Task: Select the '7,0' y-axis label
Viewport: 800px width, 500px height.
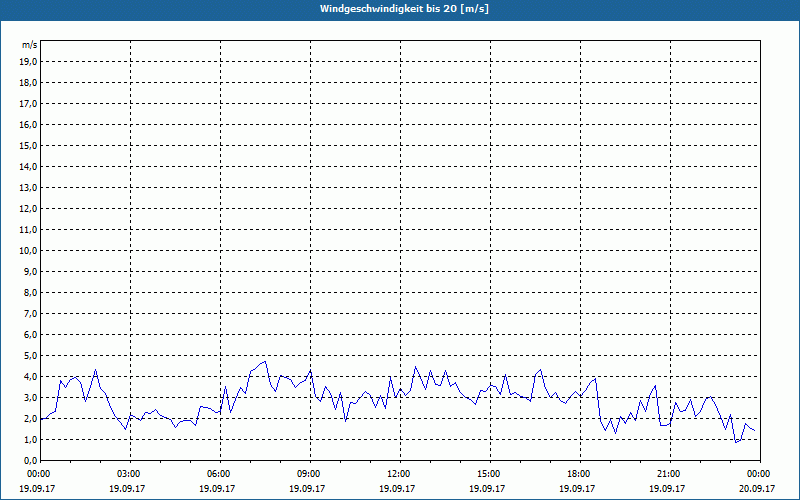Action: 30,313
